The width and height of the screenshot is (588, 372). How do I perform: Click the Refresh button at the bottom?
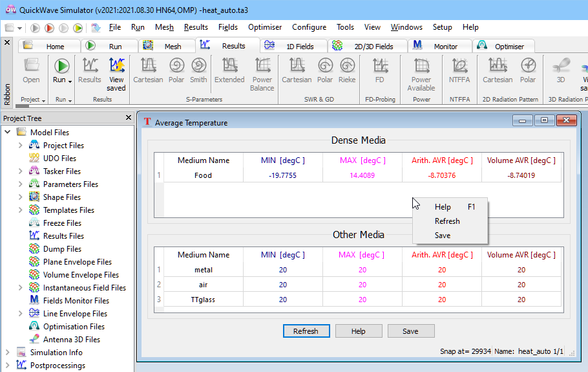pyautogui.click(x=306, y=331)
